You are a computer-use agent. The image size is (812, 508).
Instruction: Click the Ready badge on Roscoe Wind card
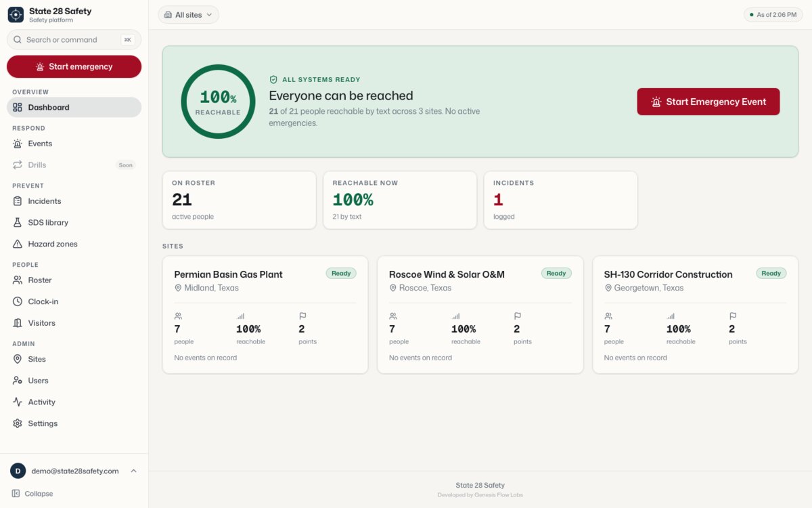556,274
